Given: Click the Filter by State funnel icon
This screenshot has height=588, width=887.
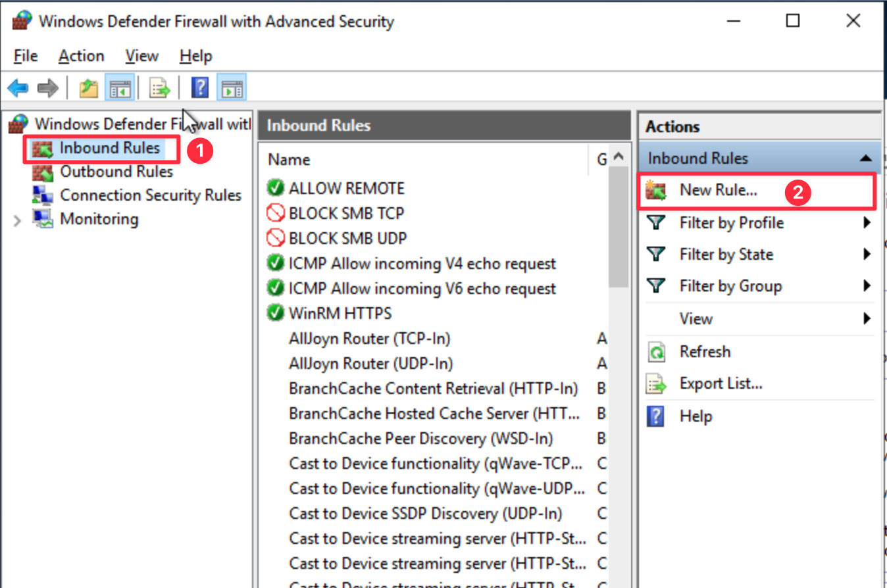Looking at the screenshot, I should tap(656, 255).
